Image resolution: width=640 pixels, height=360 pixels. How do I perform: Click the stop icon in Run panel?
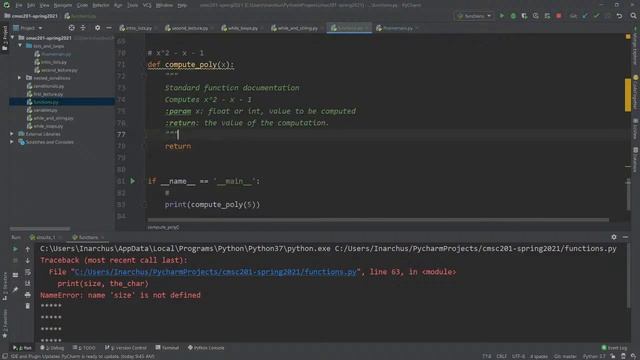click(16, 260)
